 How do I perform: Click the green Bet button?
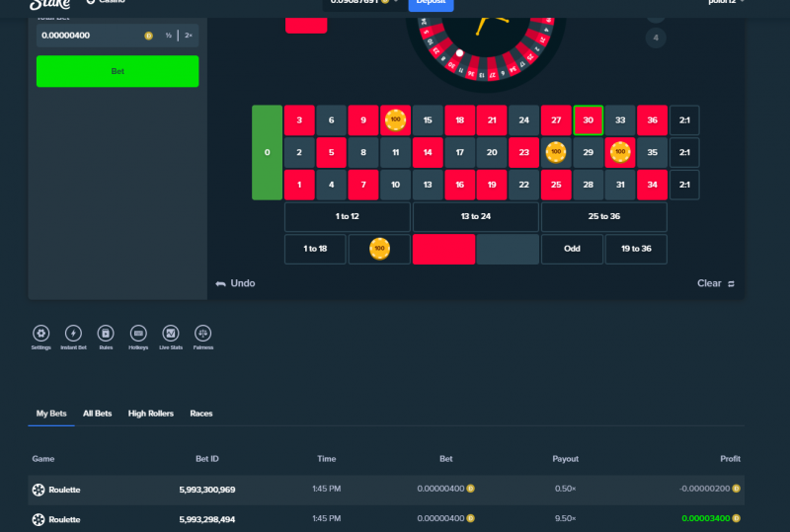[x=118, y=71]
